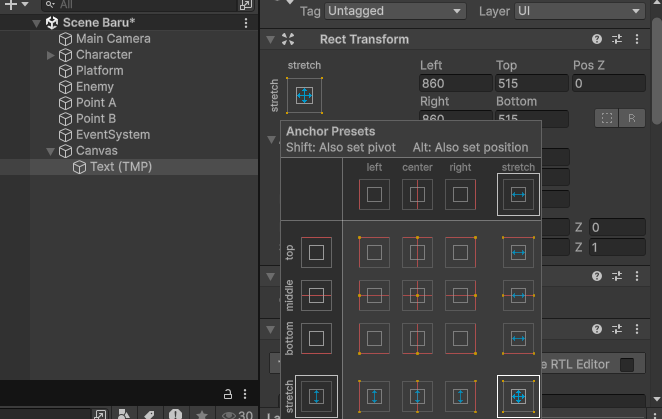Select full stretch both axes preset

(x=518, y=397)
